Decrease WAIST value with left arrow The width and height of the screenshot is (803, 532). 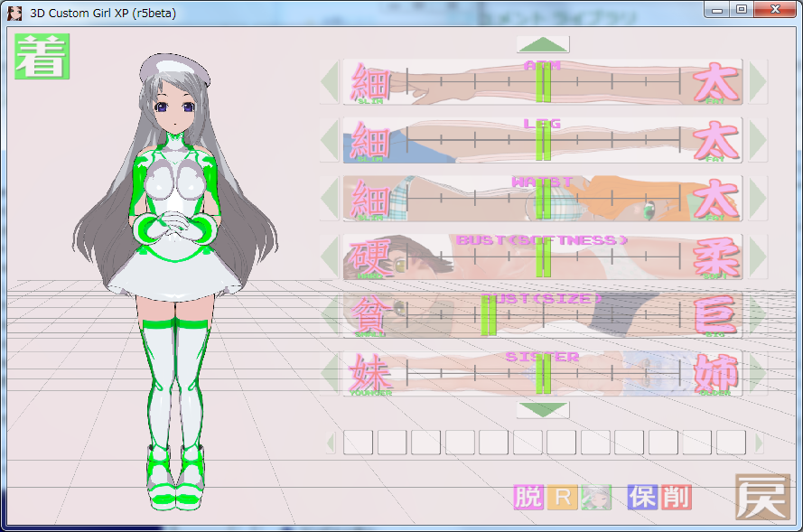tap(330, 199)
